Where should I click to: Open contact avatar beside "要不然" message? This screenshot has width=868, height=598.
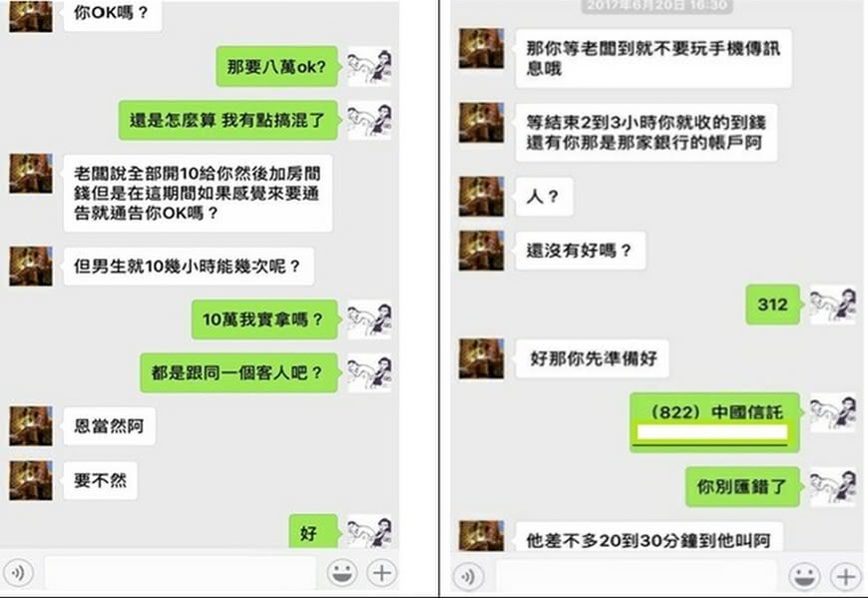(31, 480)
